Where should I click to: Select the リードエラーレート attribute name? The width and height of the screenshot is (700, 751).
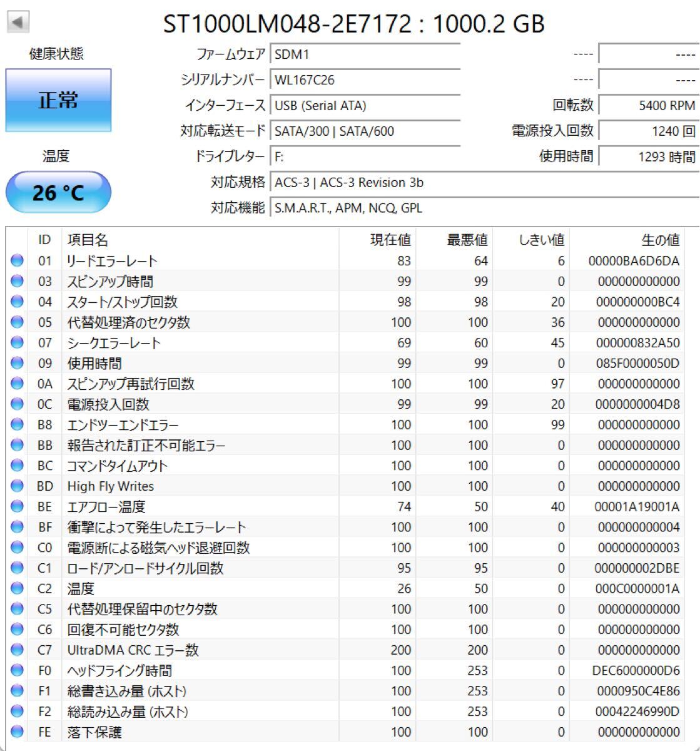click(112, 261)
